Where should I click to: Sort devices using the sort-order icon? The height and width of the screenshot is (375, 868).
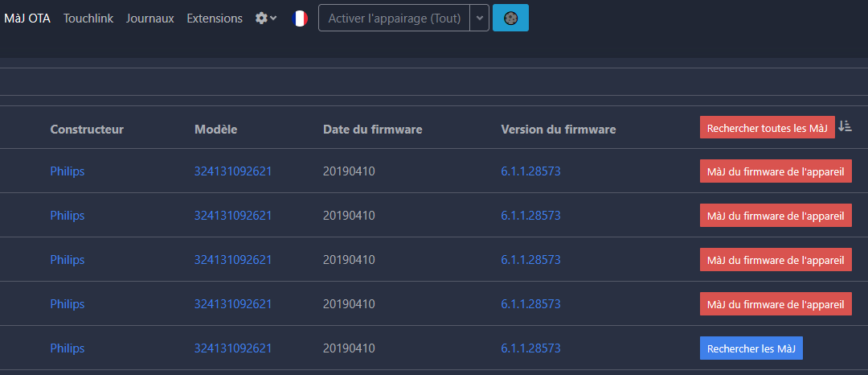[x=845, y=126]
